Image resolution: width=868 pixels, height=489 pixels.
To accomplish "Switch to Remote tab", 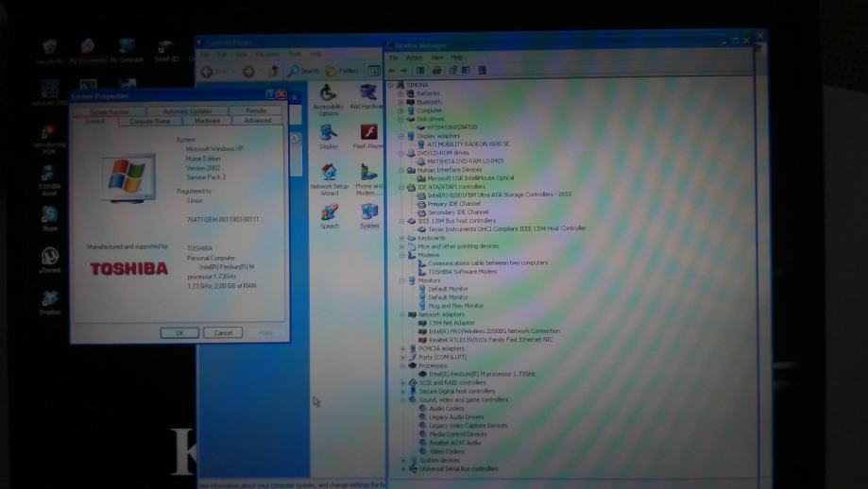I will (256, 111).
